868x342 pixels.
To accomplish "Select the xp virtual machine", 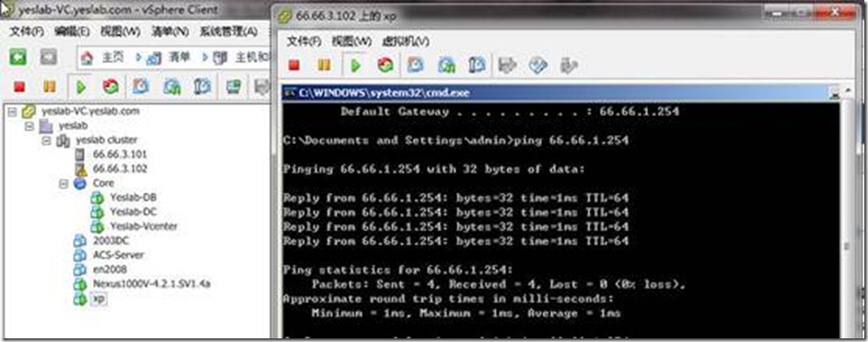I will pyautogui.click(x=99, y=298).
